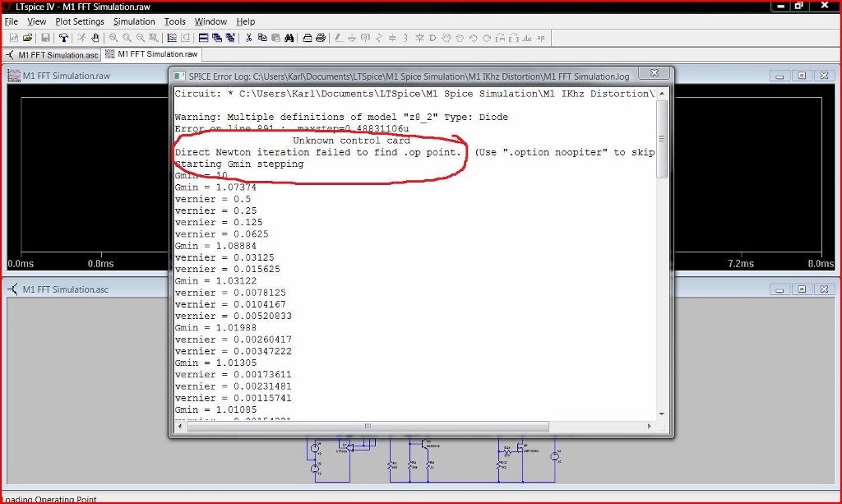Open the View menu

36,21
